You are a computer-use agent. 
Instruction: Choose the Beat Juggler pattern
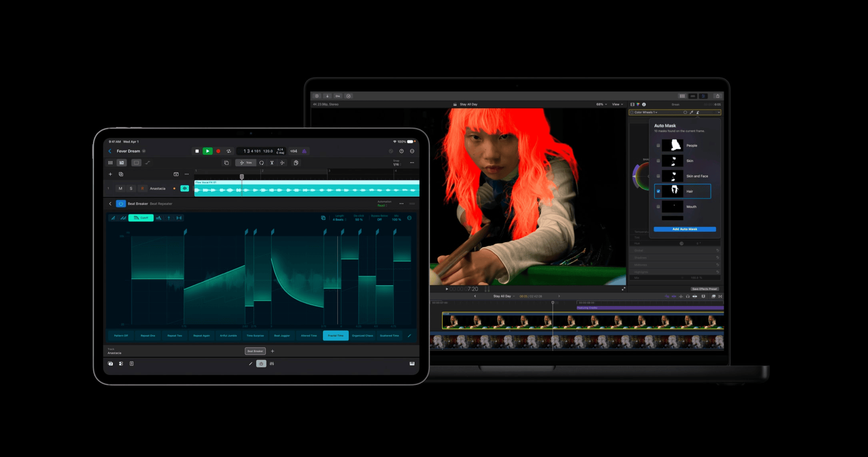(x=282, y=336)
